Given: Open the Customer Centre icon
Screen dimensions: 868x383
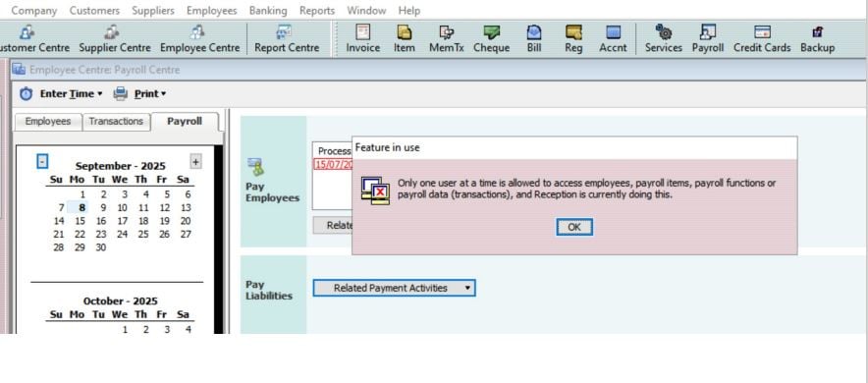Looking at the screenshot, I should [x=27, y=32].
